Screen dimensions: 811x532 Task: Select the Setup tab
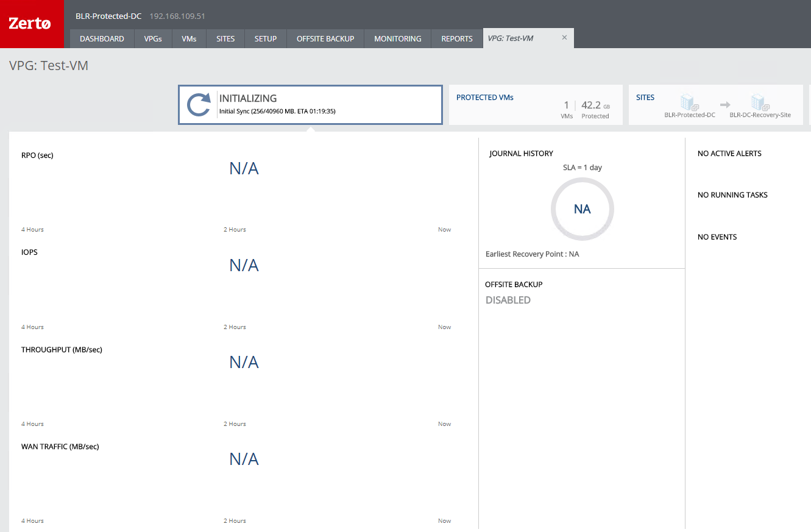pyautogui.click(x=266, y=38)
